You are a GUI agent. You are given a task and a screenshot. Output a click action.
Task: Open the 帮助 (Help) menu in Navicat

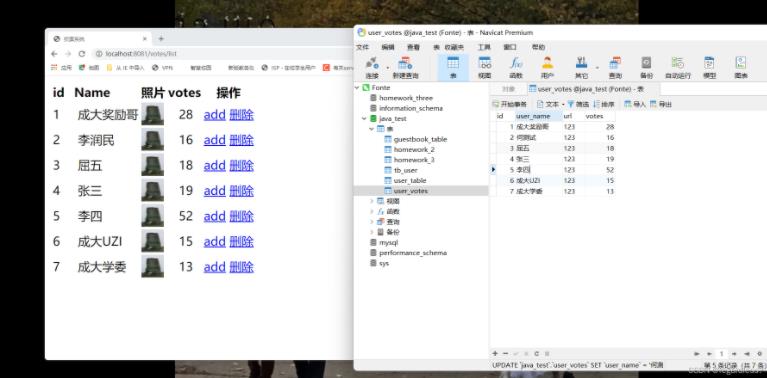(538, 47)
